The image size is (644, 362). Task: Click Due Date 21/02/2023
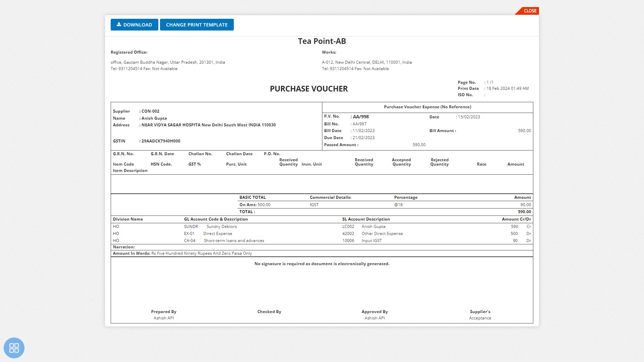pyautogui.click(x=364, y=138)
